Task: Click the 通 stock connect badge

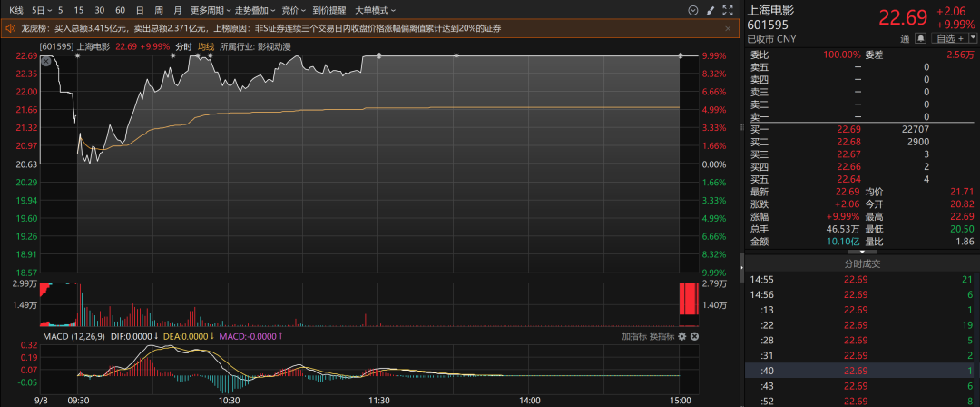Action: [905, 38]
